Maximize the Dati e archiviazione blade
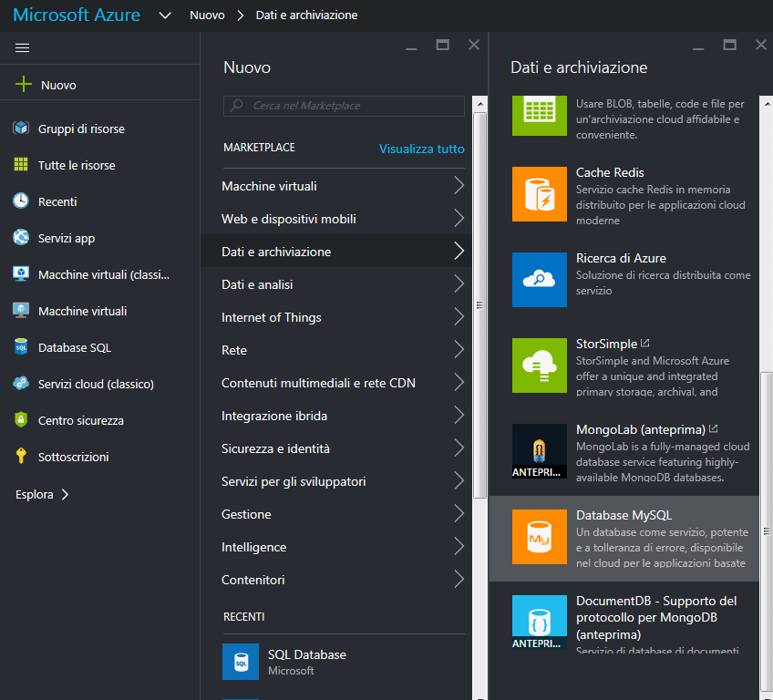This screenshot has width=773, height=700. point(729,45)
